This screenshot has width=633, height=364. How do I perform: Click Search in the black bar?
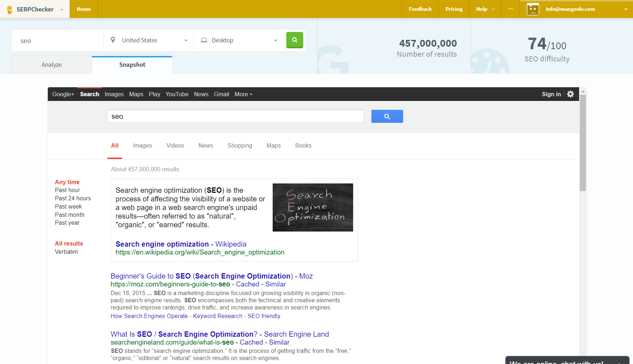89,94
